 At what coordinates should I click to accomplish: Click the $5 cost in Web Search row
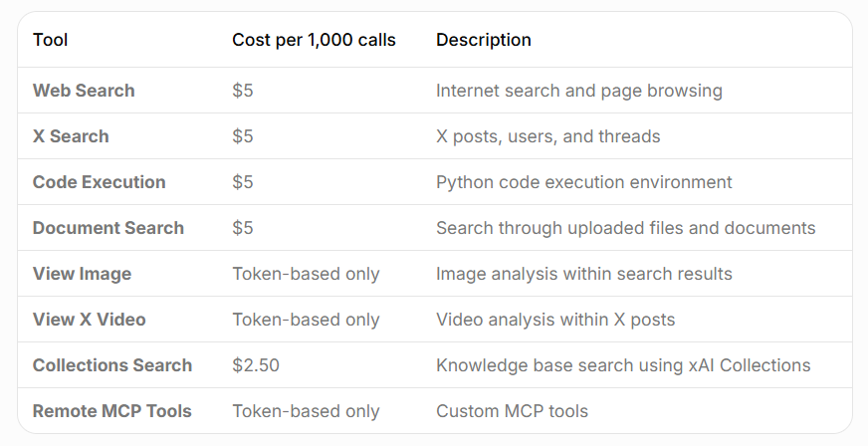tap(242, 91)
